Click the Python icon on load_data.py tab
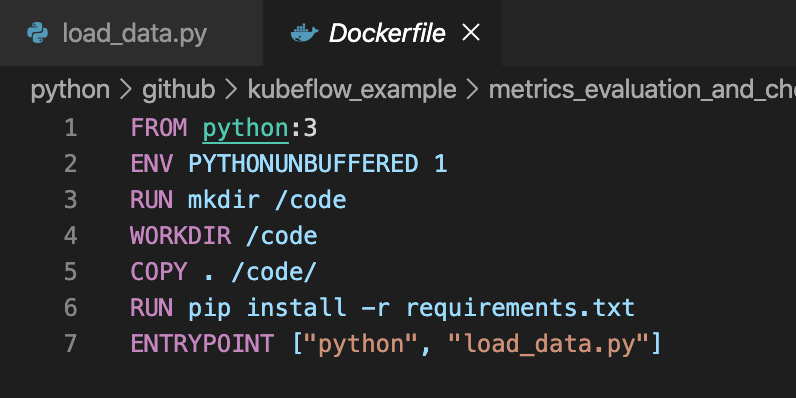Screen dimensions: 796x398 coord(38,34)
